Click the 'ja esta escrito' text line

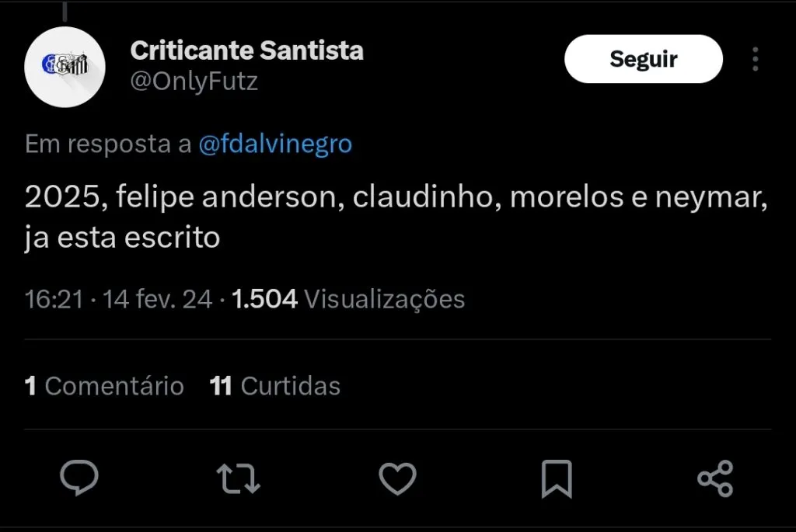coord(123,238)
